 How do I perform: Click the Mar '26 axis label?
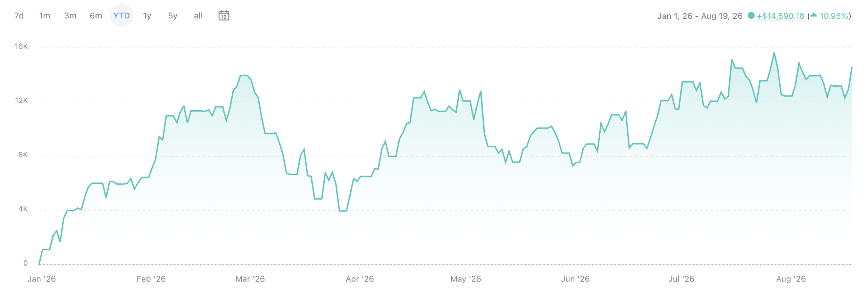click(250, 279)
